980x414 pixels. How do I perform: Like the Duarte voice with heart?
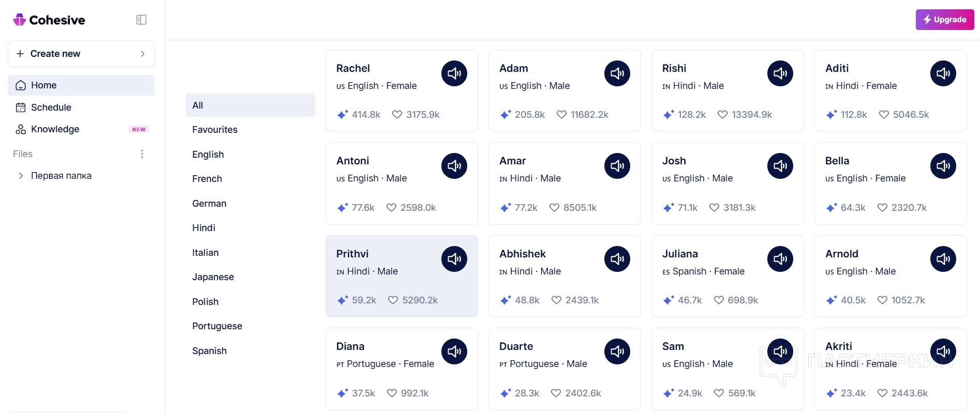tap(556, 393)
